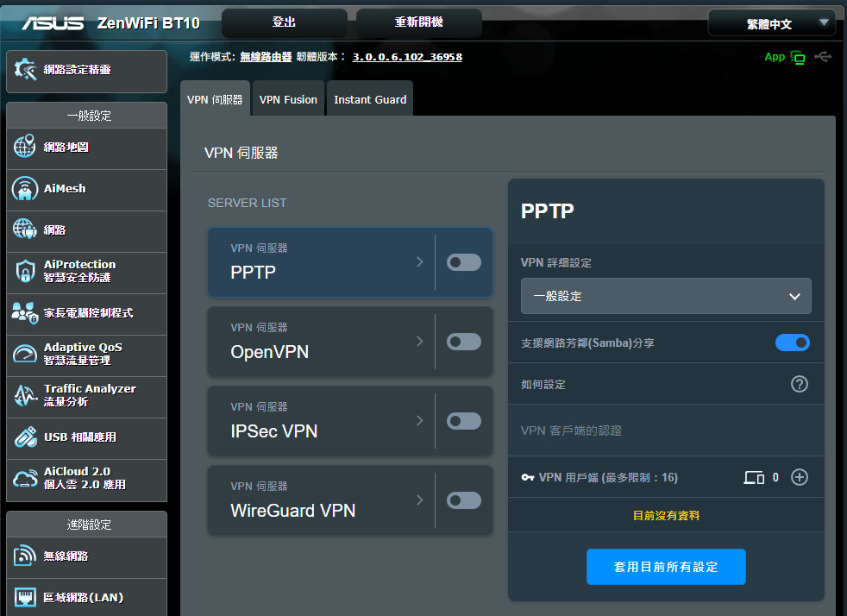Click the SERVER LIST heading
The height and width of the screenshot is (616, 847).
pyautogui.click(x=247, y=203)
